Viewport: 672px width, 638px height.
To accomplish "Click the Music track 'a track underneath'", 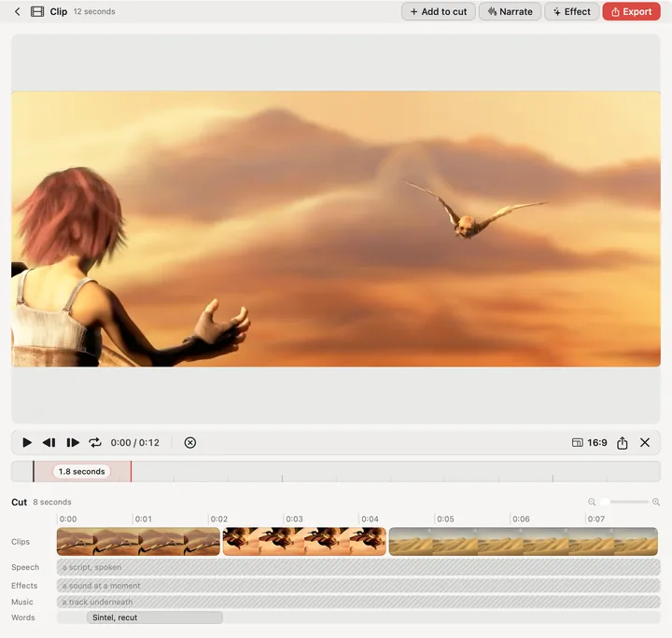I will (358, 602).
